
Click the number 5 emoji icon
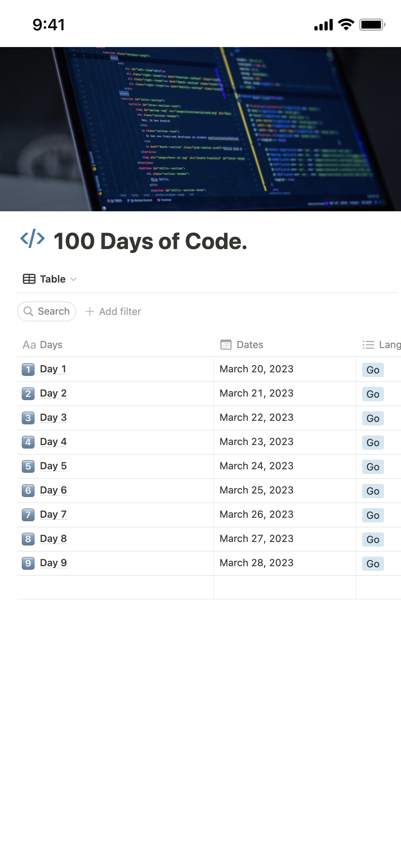tap(28, 466)
